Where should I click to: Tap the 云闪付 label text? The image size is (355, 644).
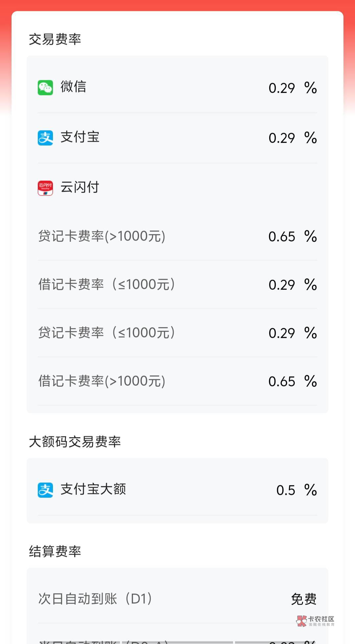click(80, 187)
